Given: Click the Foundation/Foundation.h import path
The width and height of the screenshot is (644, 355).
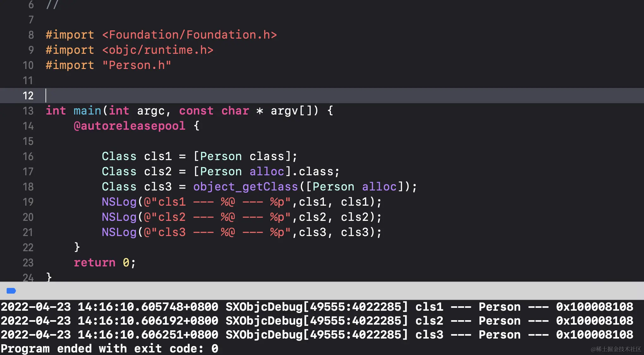Looking at the screenshot, I should (189, 35).
